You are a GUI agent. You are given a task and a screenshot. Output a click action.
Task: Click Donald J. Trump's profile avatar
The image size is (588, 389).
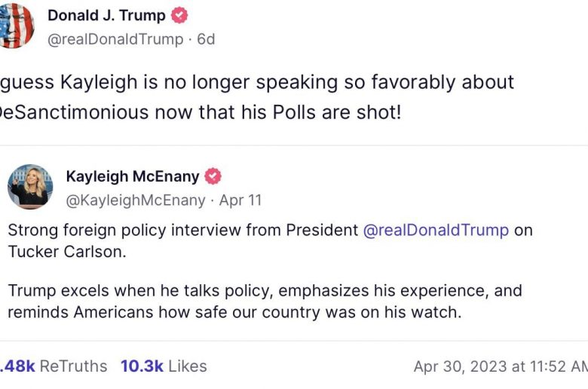pyautogui.click(x=15, y=25)
